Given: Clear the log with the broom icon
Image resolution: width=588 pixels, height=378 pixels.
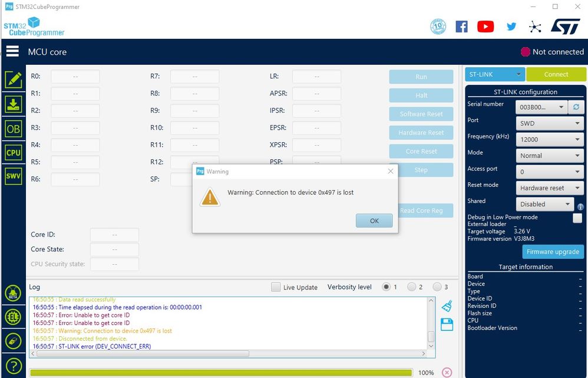Looking at the screenshot, I should tap(447, 306).
